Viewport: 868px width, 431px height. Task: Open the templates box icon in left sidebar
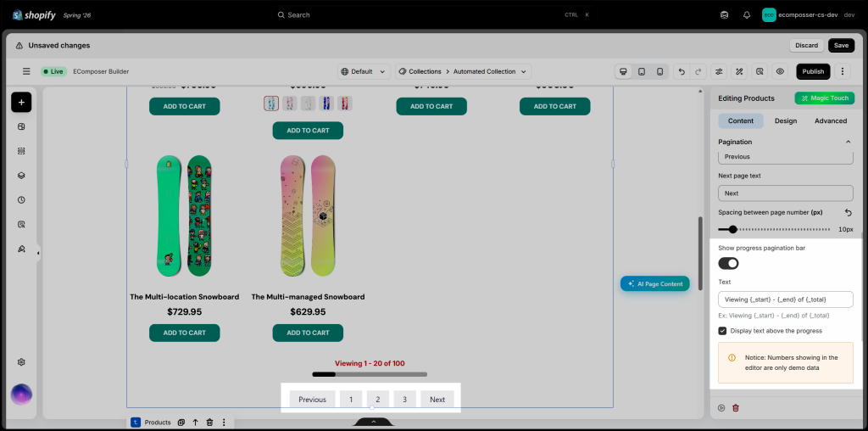(x=21, y=126)
